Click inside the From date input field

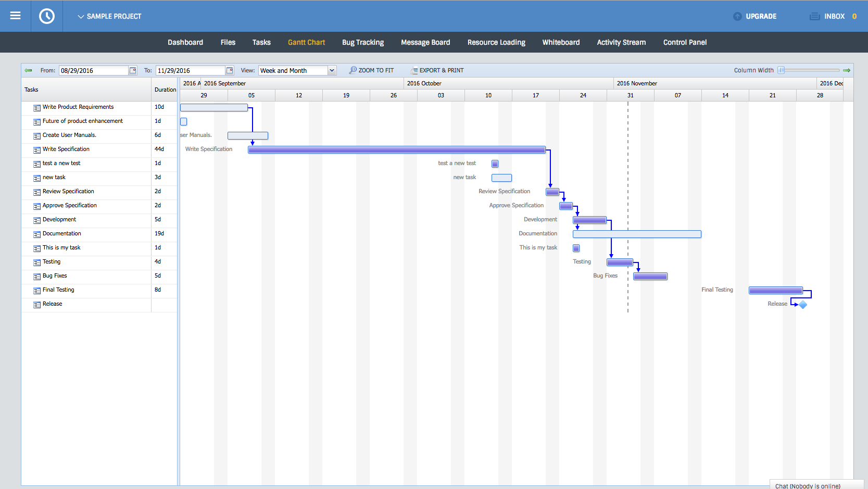tap(93, 70)
